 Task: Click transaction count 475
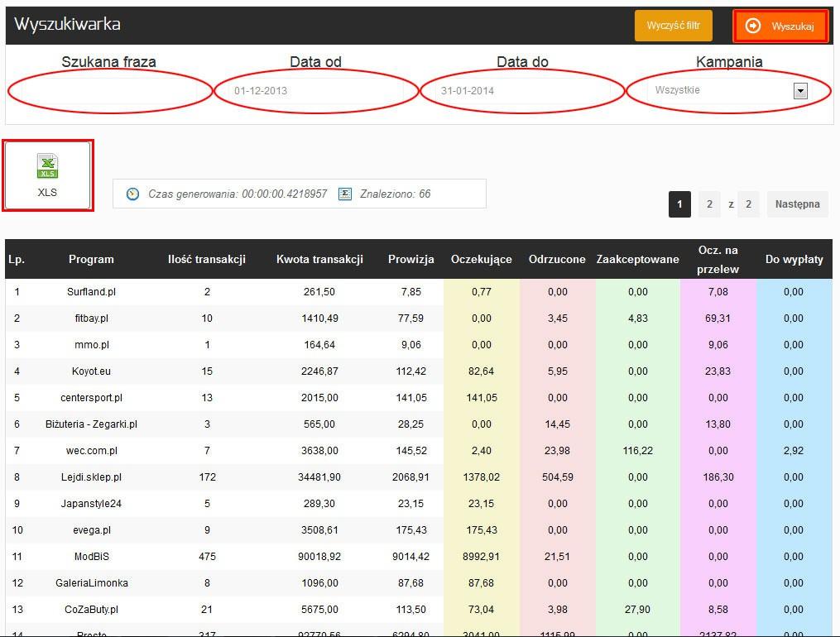(x=207, y=557)
